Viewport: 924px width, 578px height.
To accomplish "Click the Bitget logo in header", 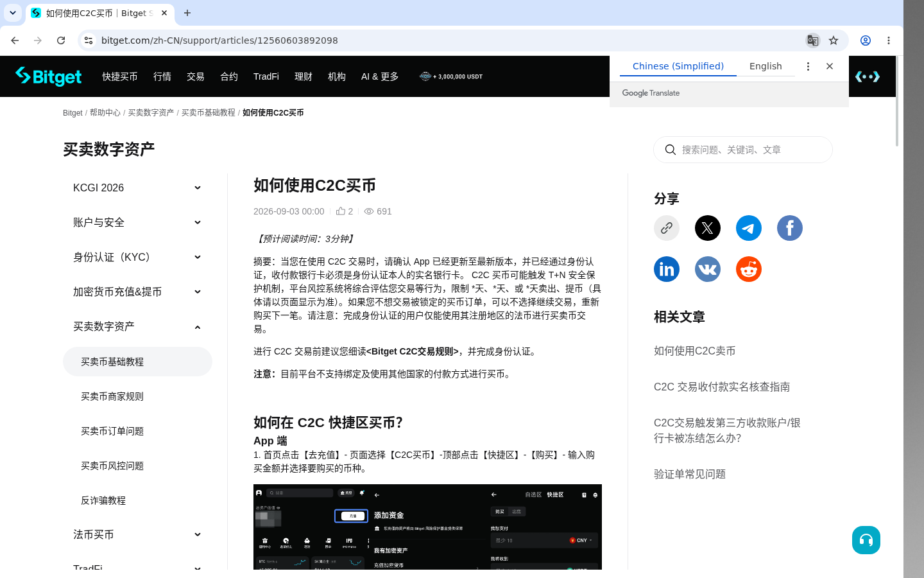I will [49, 76].
